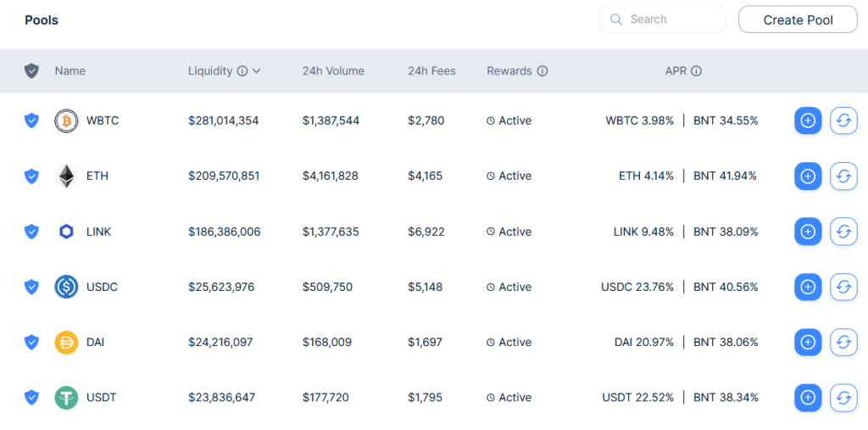Add liquidity to the USDT pool
This screenshot has width=868, height=430.
[x=808, y=398]
